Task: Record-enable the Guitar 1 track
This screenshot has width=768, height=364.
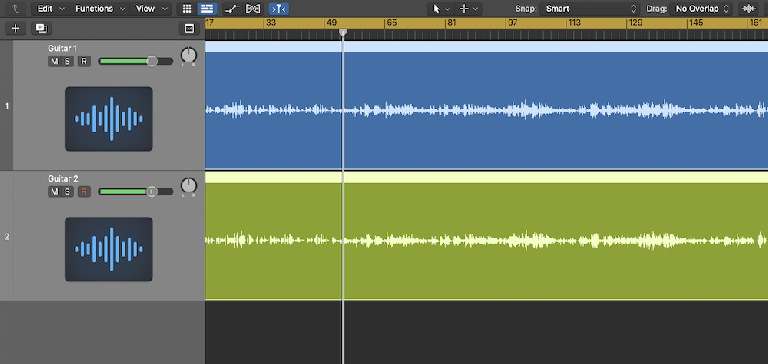Action: (84, 61)
